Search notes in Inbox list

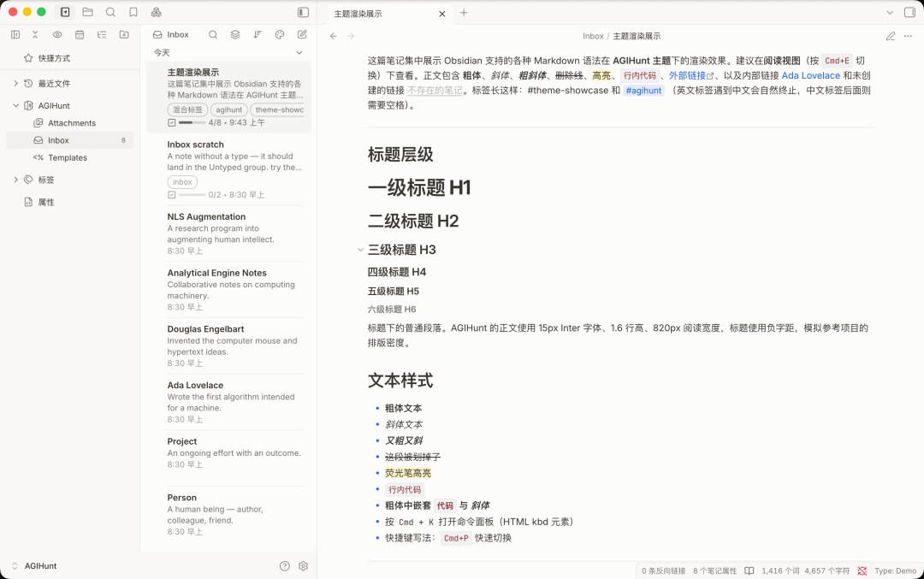pyautogui.click(x=213, y=35)
